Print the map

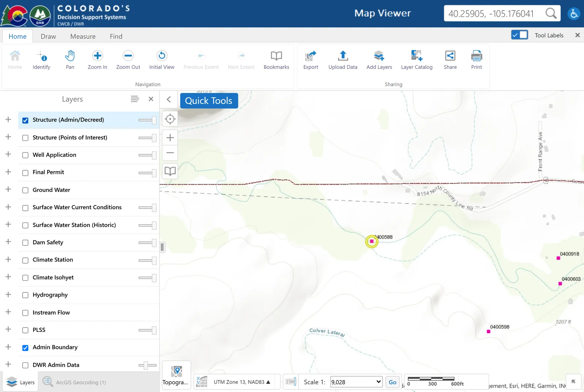(476, 60)
